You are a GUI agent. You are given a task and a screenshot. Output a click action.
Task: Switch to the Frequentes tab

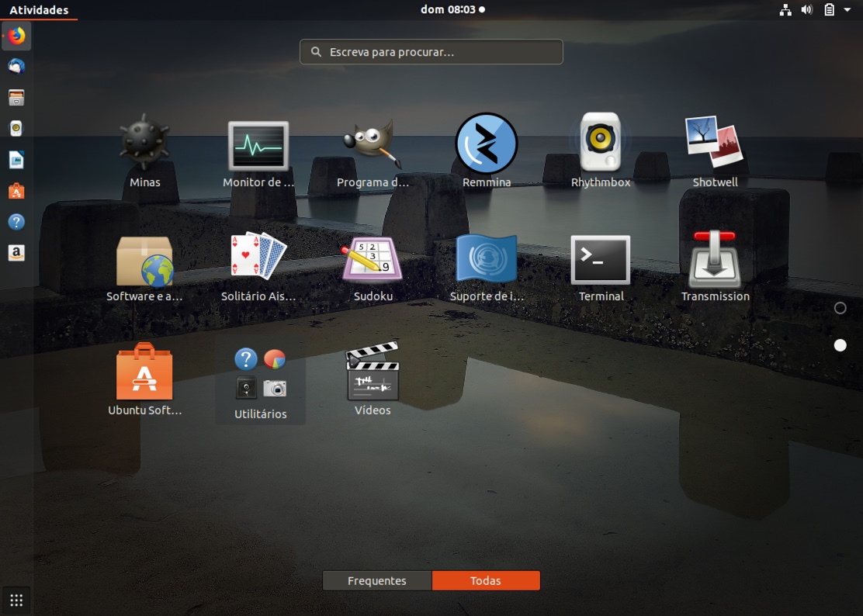(x=376, y=580)
